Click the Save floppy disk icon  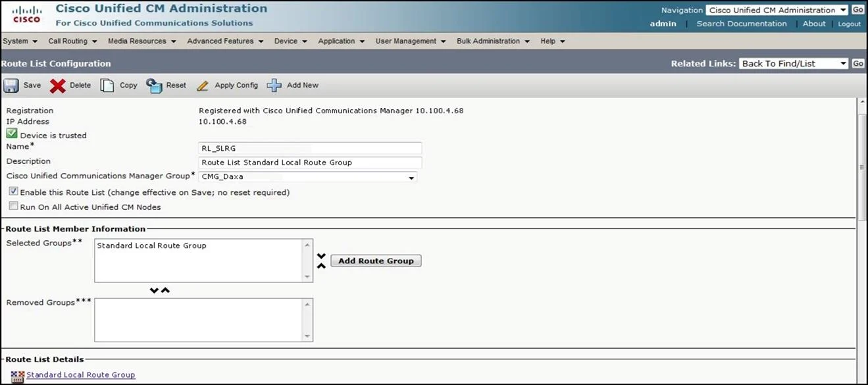click(x=11, y=86)
